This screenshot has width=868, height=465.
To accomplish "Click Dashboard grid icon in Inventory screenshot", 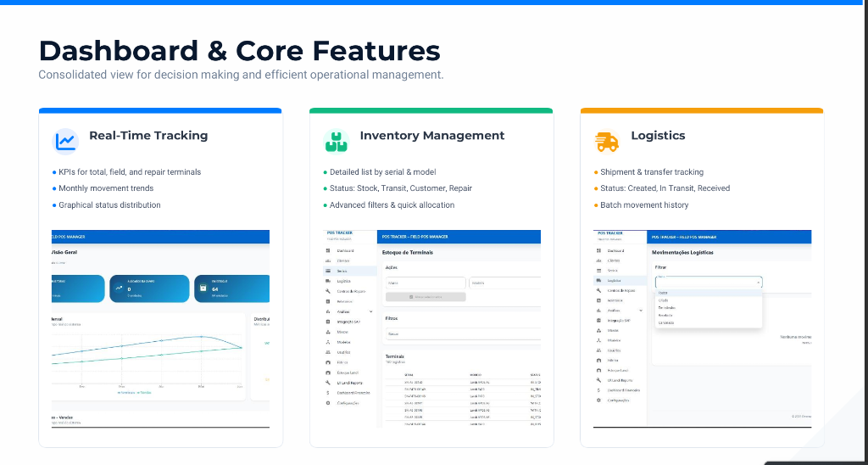I will click(x=328, y=251).
